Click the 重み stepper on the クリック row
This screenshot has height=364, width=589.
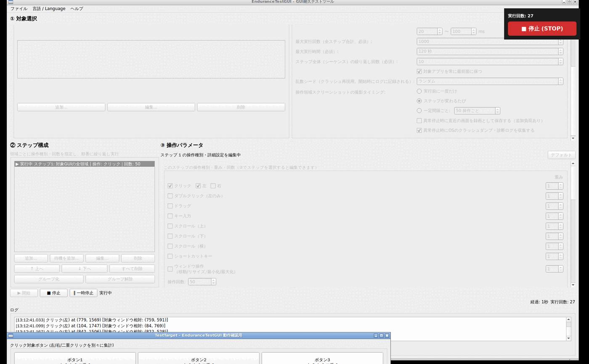pos(554,186)
